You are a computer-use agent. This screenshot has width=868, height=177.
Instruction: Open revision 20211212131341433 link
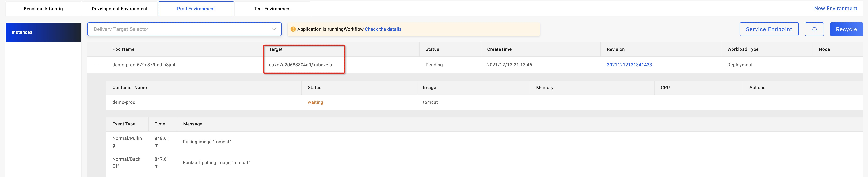pos(629,65)
